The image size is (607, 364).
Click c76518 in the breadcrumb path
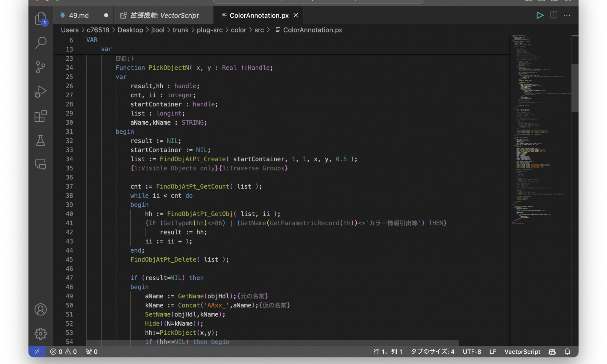click(98, 30)
